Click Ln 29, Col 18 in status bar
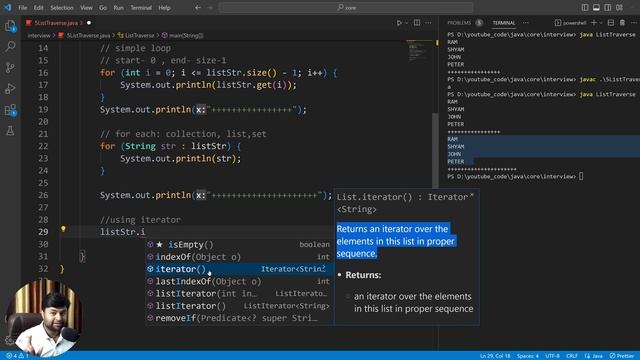Image resolution: width=640 pixels, height=360 pixels. click(495, 356)
